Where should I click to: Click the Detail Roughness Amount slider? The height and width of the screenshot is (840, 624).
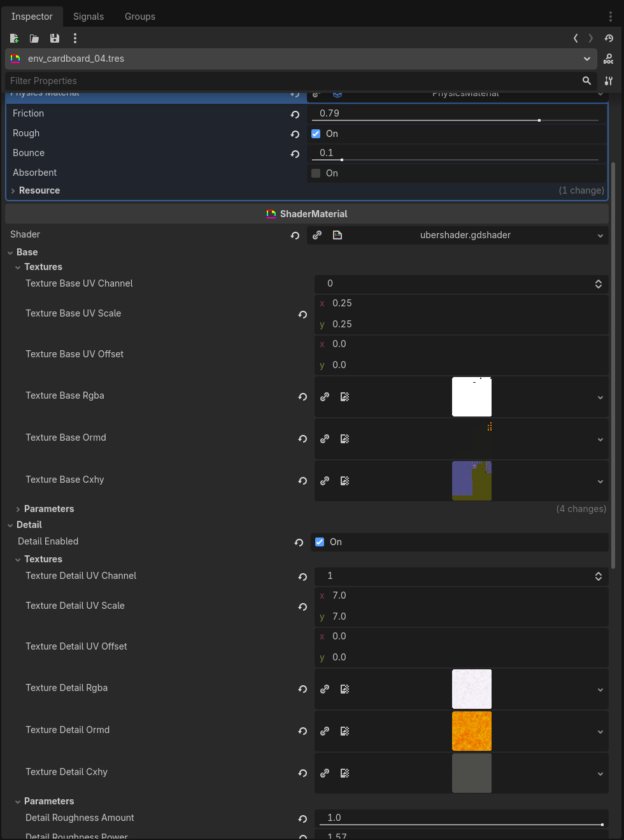pos(462,818)
